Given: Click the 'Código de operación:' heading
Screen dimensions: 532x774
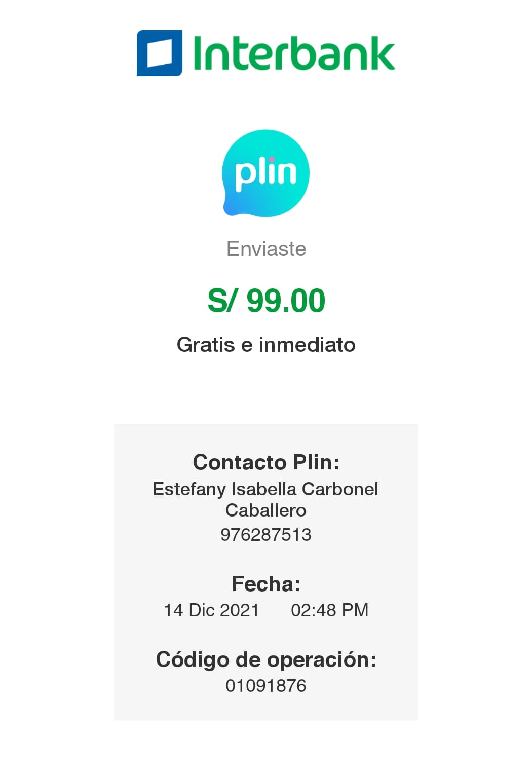Looking at the screenshot, I should click(266, 660).
